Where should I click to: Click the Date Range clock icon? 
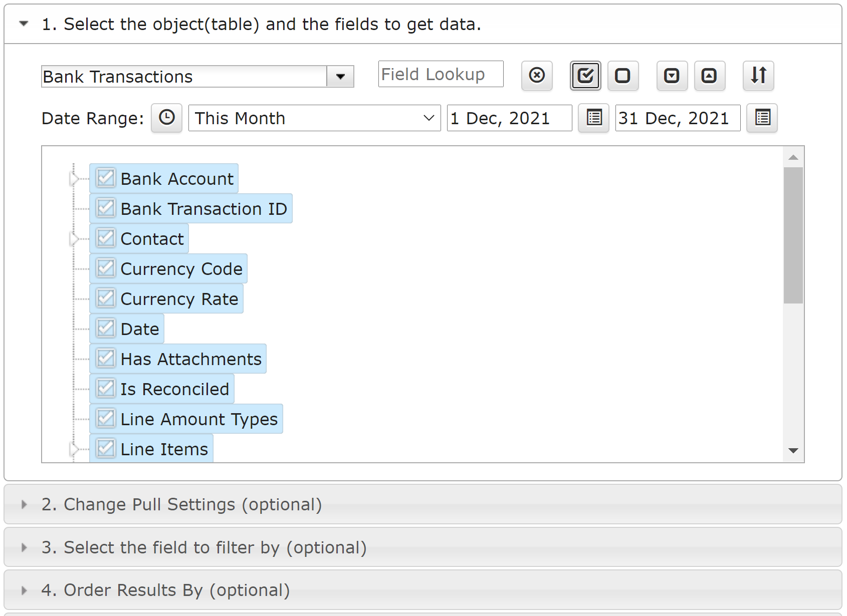(x=166, y=118)
